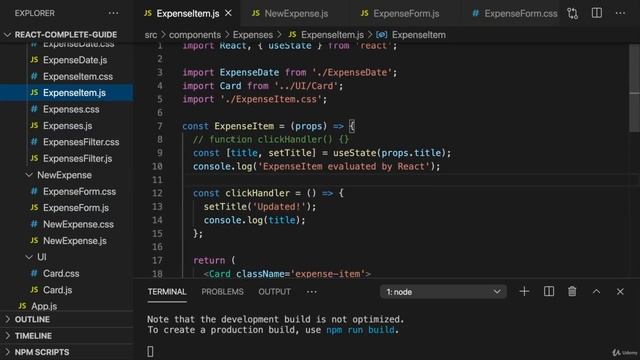Open editor more actions ellipsis
The height and width of the screenshot is (360, 640).
[x=620, y=13]
